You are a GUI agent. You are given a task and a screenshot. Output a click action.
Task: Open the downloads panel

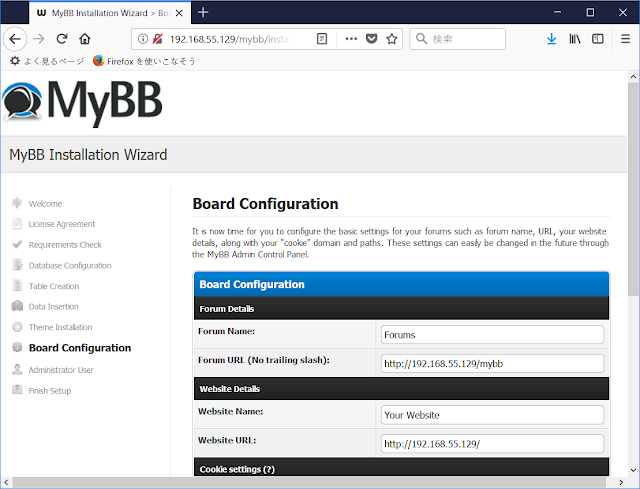(551, 39)
